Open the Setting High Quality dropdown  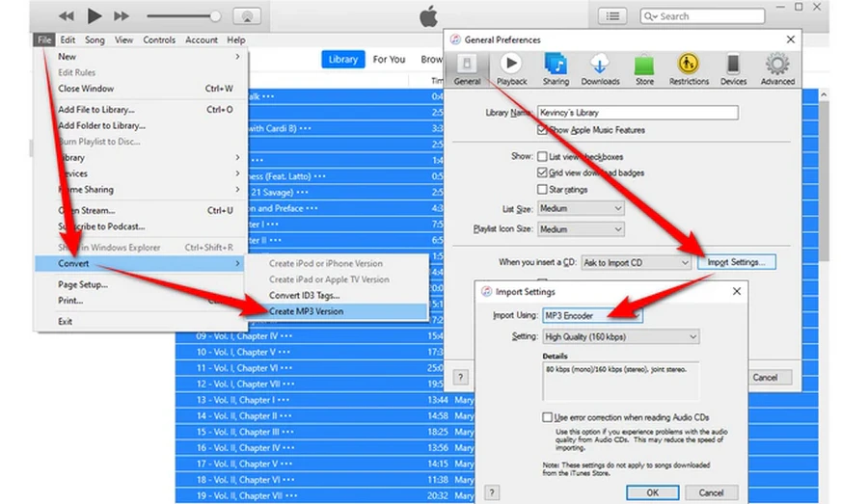[x=620, y=336]
